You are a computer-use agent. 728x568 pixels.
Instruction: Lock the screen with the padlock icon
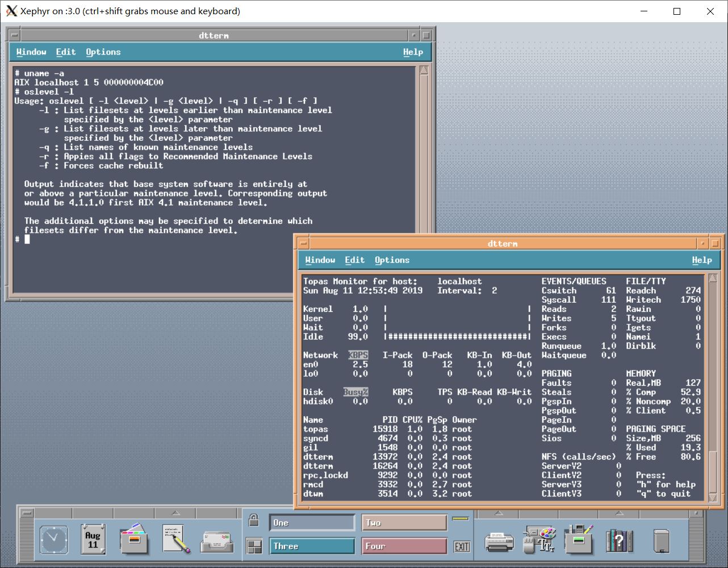click(x=254, y=521)
